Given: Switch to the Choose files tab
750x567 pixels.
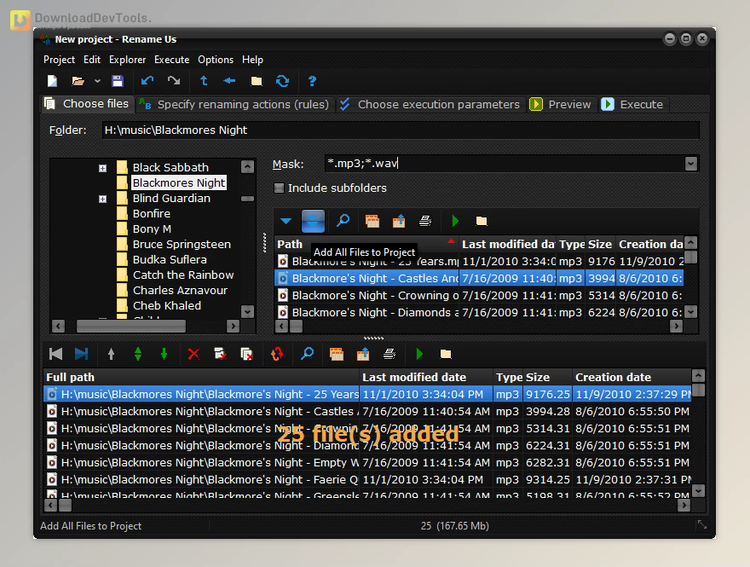Looking at the screenshot, I should pos(88,104).
